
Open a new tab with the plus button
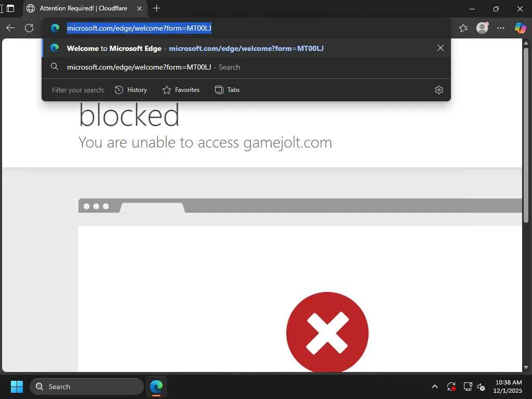[x=156, y=8]
